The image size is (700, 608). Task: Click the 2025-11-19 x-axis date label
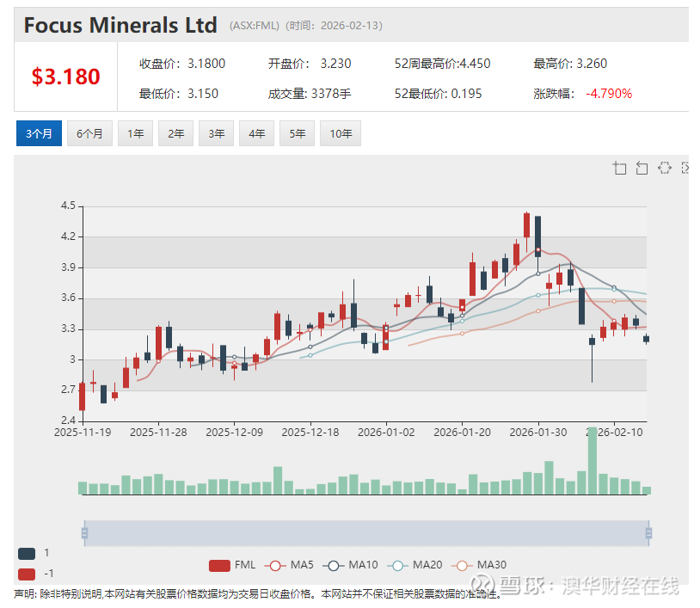point(83,433)
